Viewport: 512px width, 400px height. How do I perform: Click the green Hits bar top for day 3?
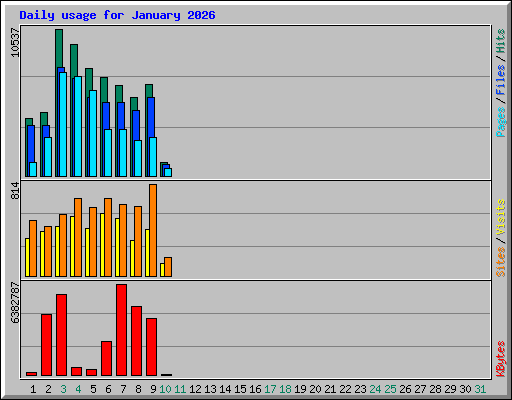59,48
